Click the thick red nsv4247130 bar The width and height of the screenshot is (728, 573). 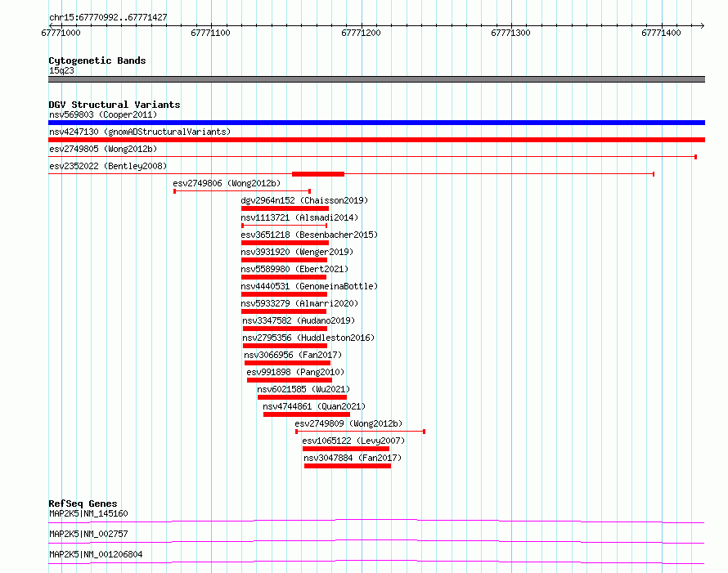(376, 140)
